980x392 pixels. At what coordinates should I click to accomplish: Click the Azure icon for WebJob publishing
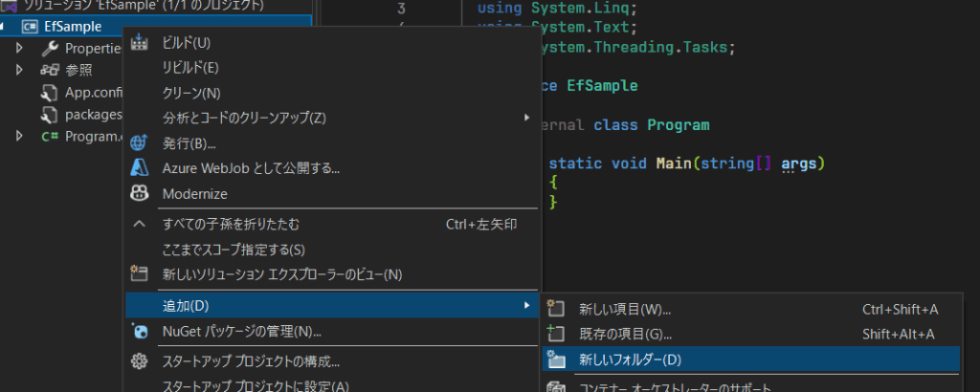[x=140, y=168]
